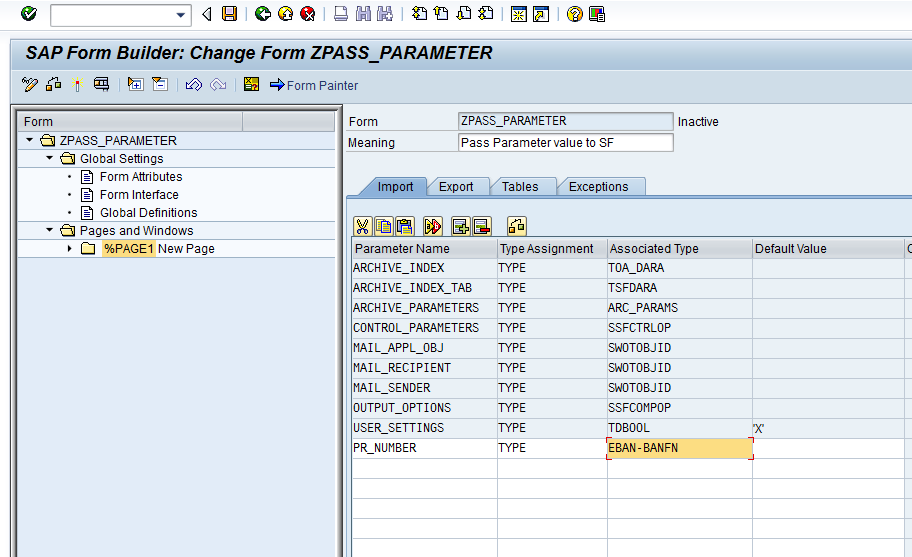Click the Insert Row icon
The image size is (912, 557).
click(460, 226)
